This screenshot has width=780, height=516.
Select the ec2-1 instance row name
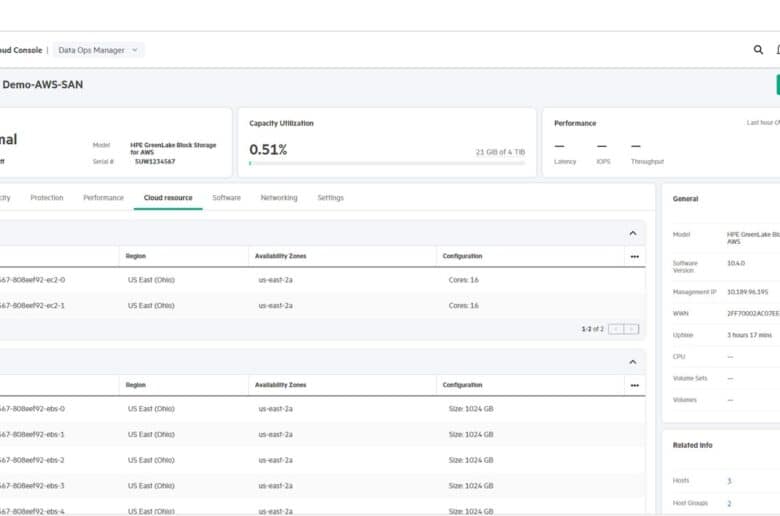(32, 306)
